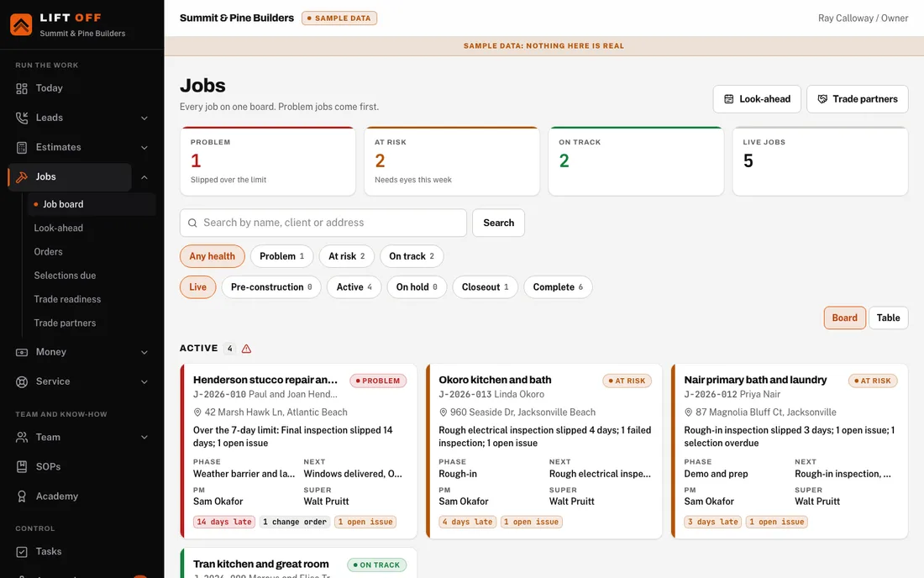The height and width of the screenshot is (578, 924).
Task: Expand the Leads section chevron
Action: 144,118
